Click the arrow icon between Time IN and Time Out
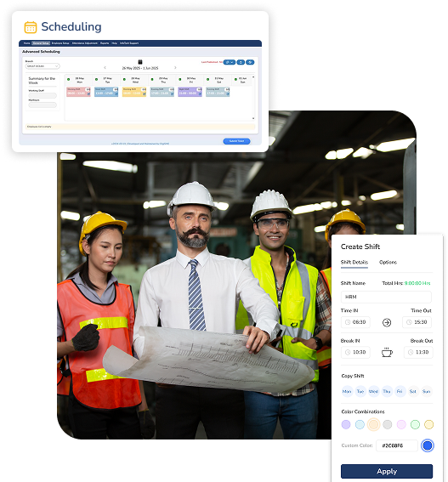Screen dimensions: 448x482 pyautogui.click(x=387, y=322)
